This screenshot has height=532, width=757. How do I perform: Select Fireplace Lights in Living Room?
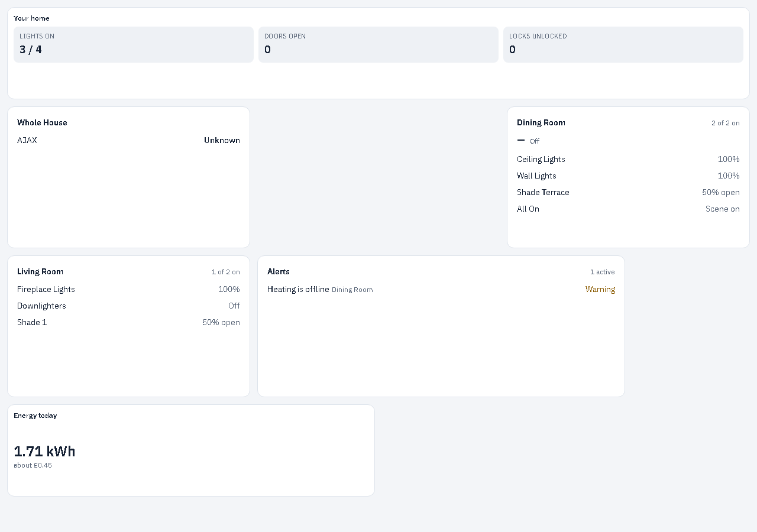pos(46,289)
